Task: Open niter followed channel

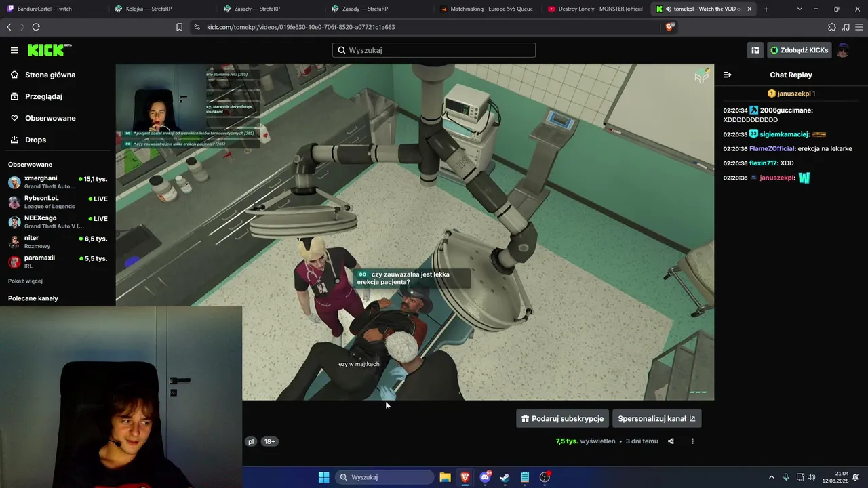Action: [x=58, y=242]
